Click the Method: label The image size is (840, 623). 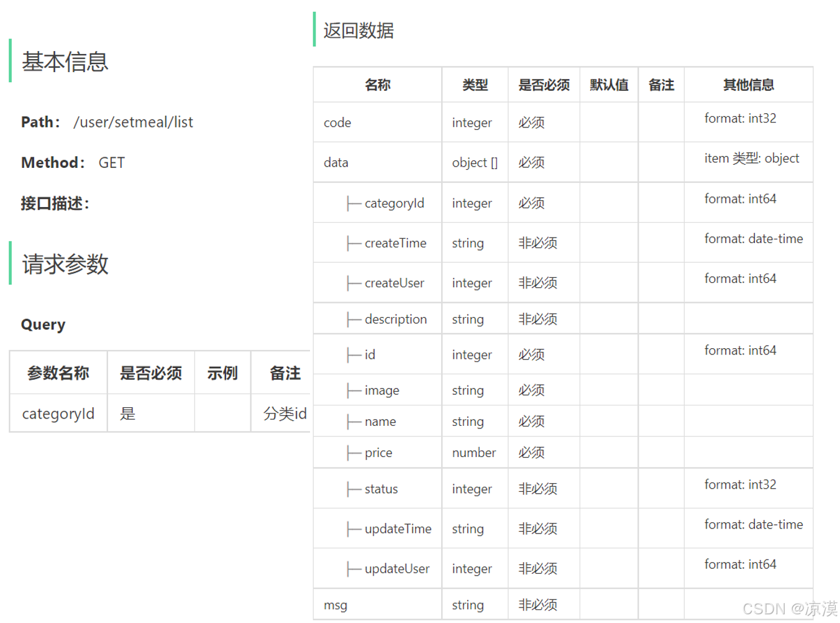(x=53, y=163)
